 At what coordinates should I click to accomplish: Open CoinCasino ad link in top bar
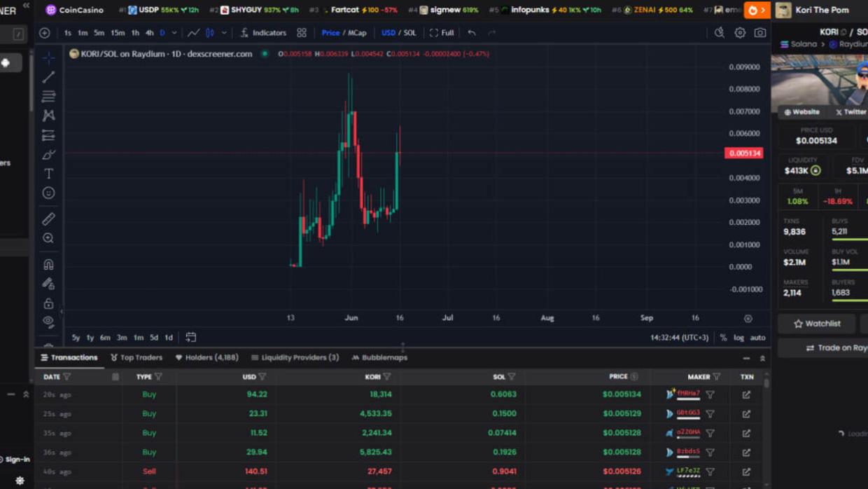74,10
